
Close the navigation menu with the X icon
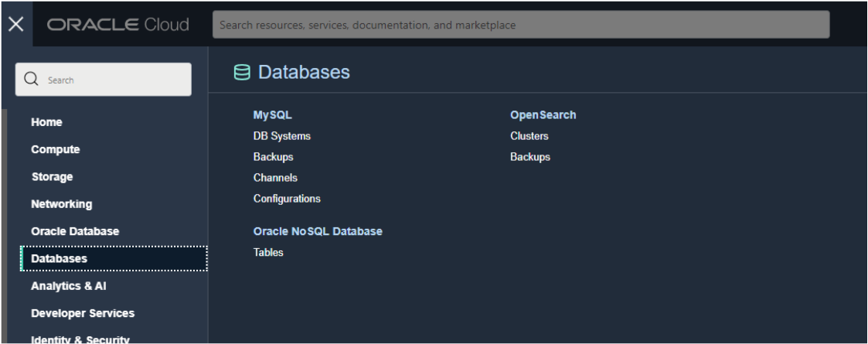[x=16, y=25]
